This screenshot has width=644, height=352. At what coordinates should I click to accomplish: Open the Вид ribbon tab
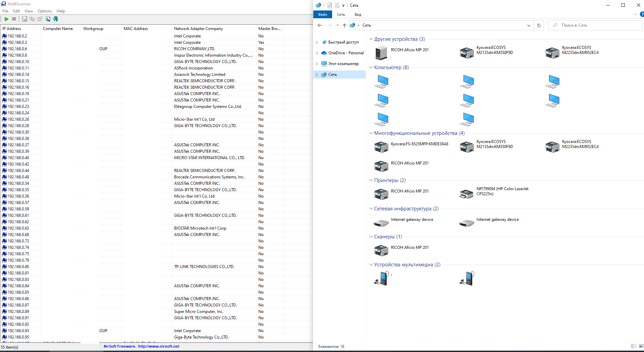pos(358,14)
